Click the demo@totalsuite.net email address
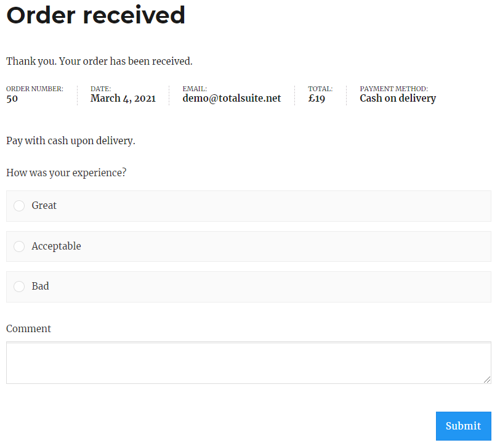Image resolution: width=500 pixels, height=448 pixels. (x=232, y=98)
